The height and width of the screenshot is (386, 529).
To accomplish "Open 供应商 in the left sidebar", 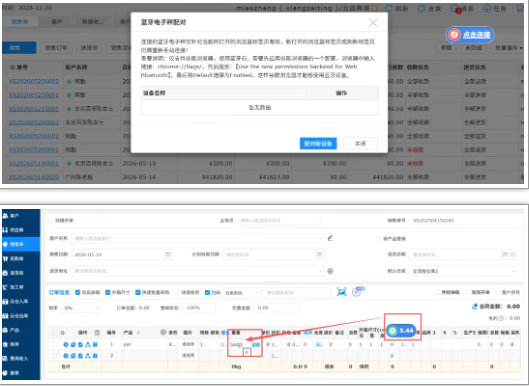I will [x=20, y=230].
